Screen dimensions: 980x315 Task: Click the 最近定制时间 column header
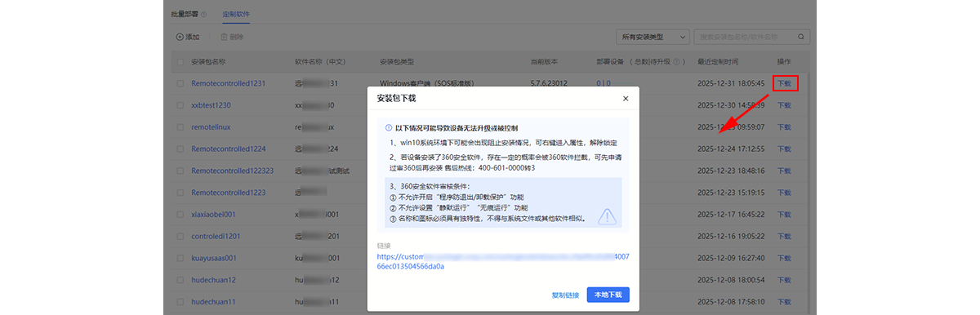pyautogui.click(x=718, y=61)
